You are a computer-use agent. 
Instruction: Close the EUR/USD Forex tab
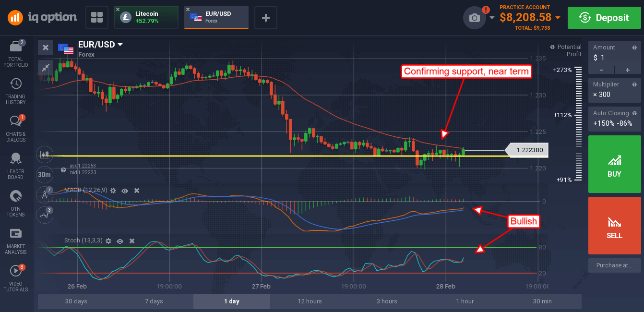188,9
